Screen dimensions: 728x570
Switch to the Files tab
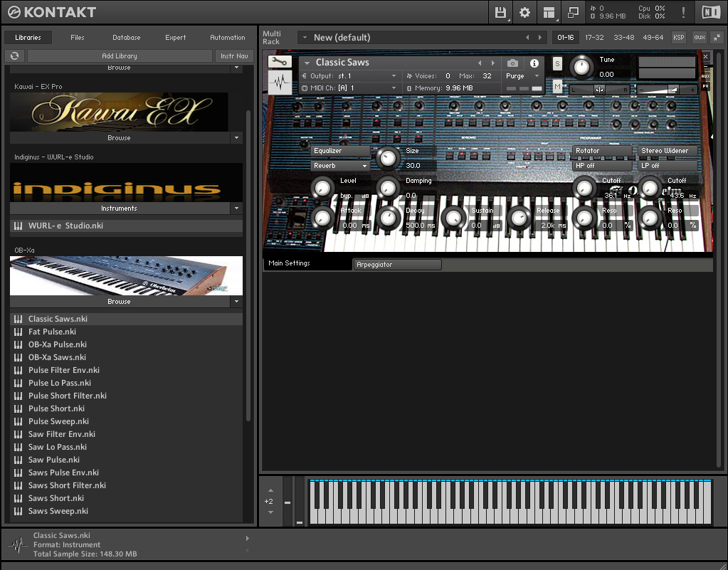(x=77, y=38)
